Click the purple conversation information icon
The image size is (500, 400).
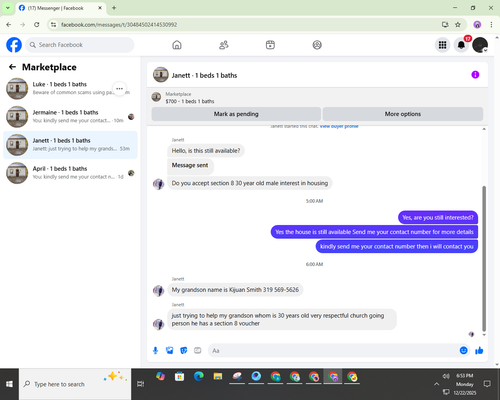point(475,75)
